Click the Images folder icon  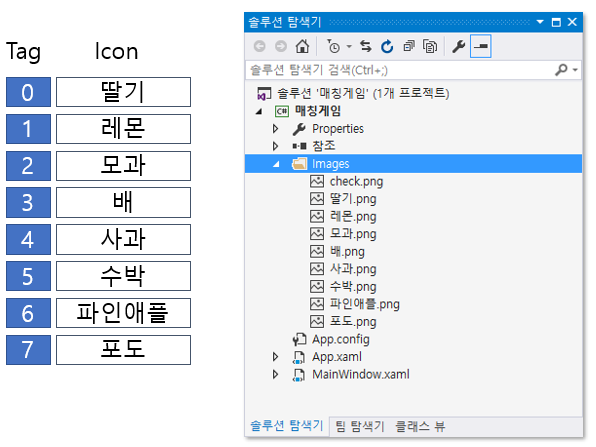coord(300,164)
